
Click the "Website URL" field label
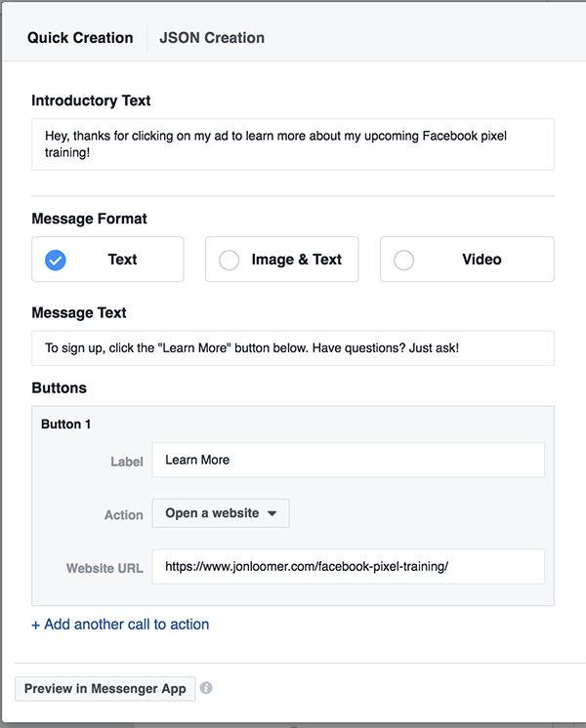pyautogui.click(x=105, y=568)
